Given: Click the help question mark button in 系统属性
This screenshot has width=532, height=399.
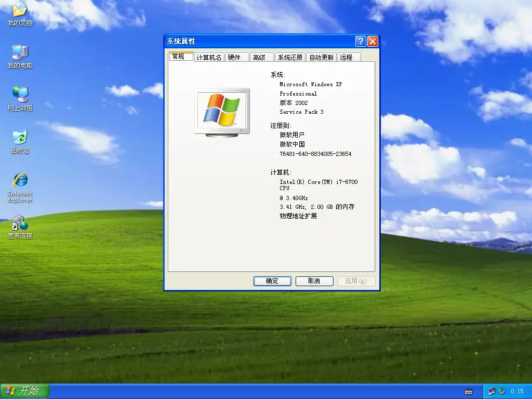Looking at the screenshot, I should [361, 42].
